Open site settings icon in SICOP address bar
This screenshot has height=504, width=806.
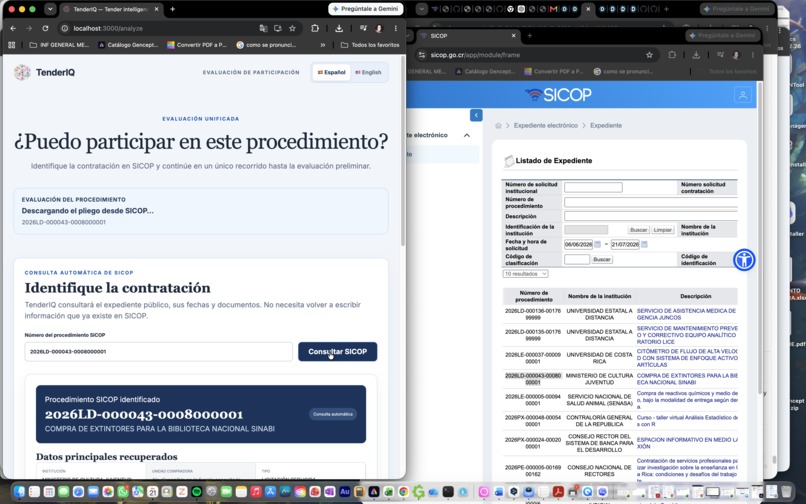coord(421,55)
